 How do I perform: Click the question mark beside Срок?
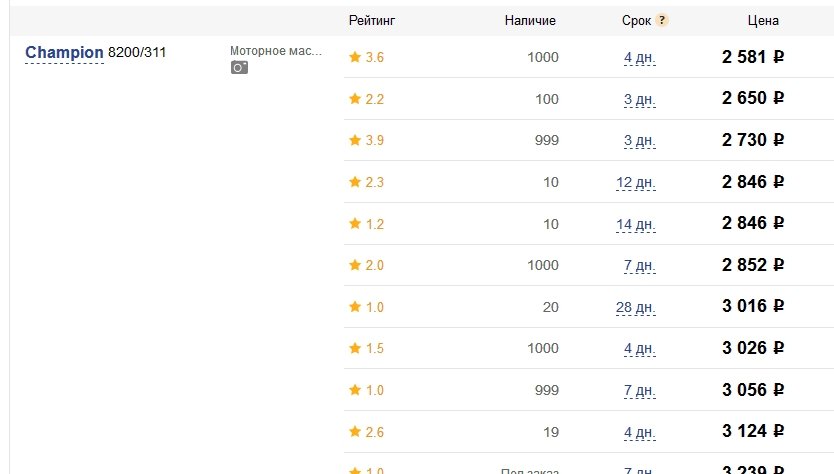point(662,20)
